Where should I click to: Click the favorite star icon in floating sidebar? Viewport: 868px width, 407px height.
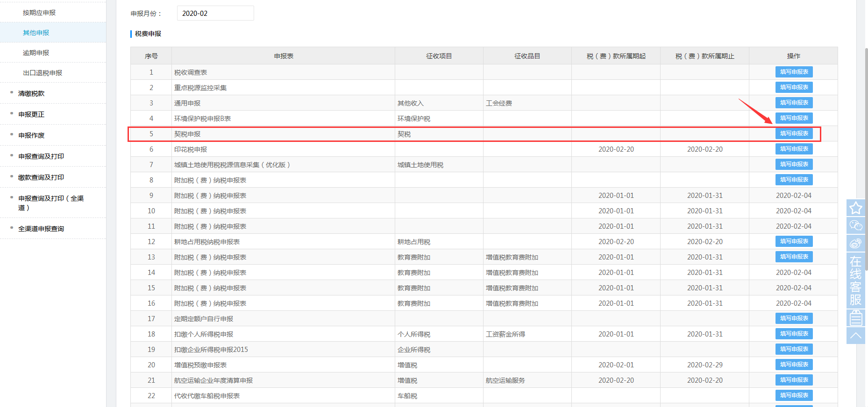(x=855, y=208)
